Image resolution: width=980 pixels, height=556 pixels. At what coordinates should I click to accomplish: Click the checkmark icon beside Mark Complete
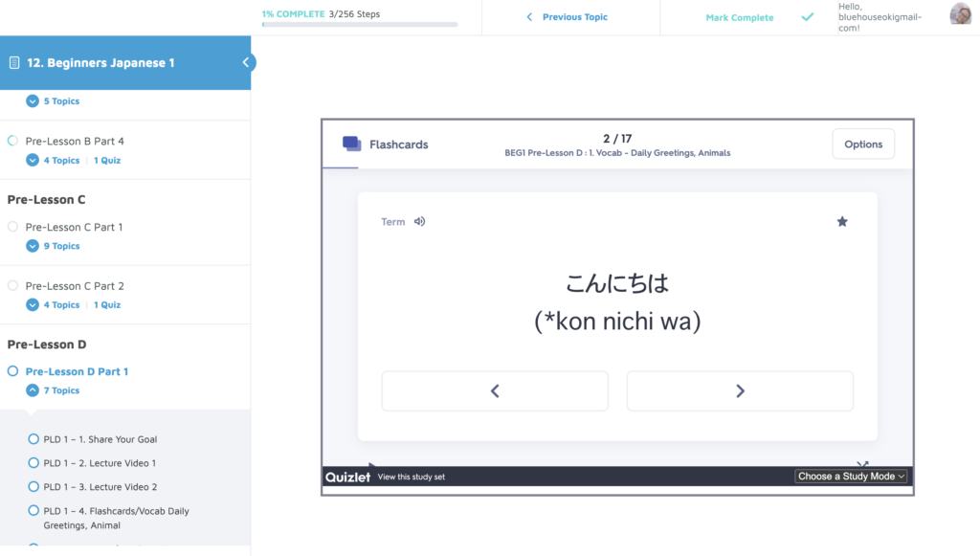pyautogui.click(x=807, y=17)
